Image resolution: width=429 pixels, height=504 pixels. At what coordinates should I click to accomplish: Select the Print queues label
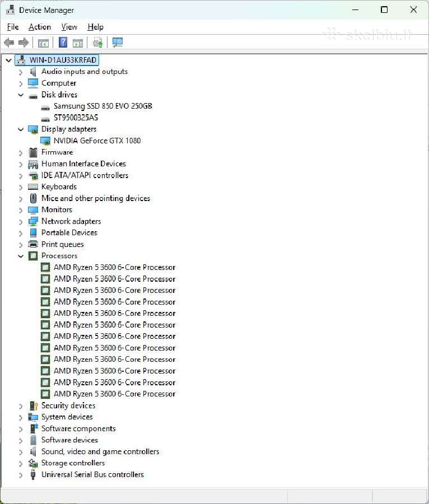tap(63, 245)
